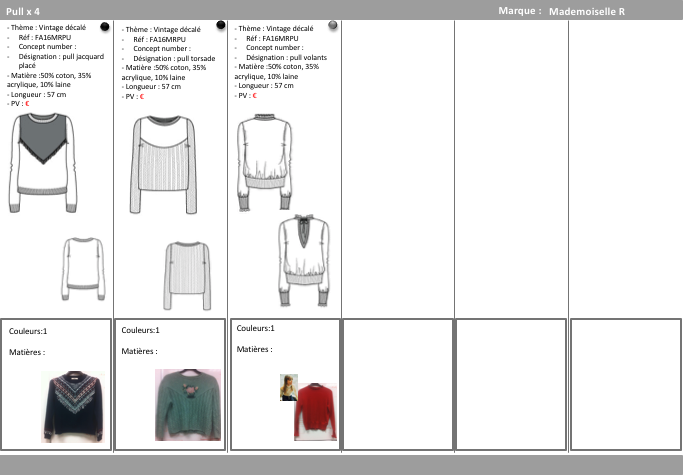
Task: Select "Matière :50% coton" line in torsade column
Action: coord(164,72)
